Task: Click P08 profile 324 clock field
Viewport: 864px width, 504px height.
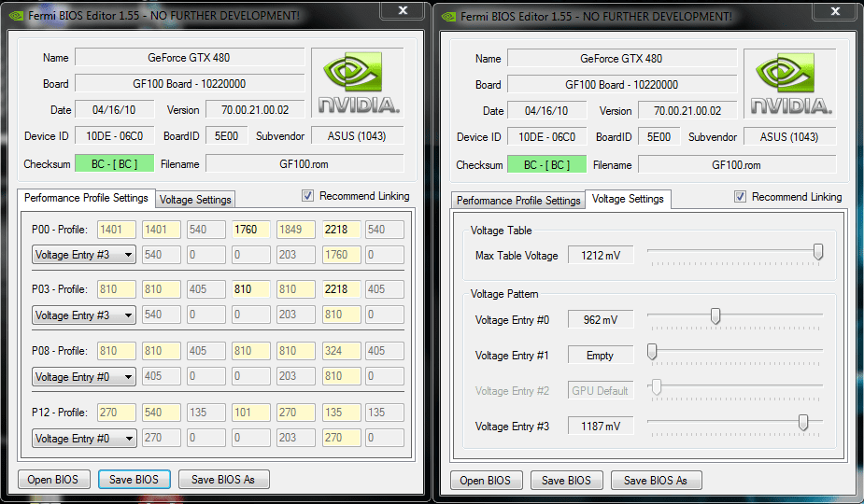Action: (341, 351)
